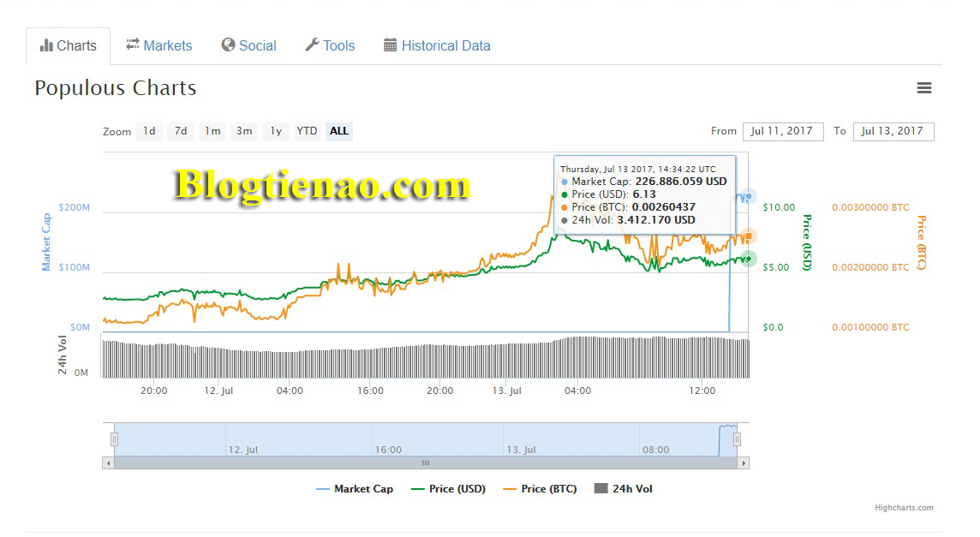Viewport: 980px width, 537px height.
Task: Toggle the Price (USD) series in legend
Action: (x=448, y=489)
